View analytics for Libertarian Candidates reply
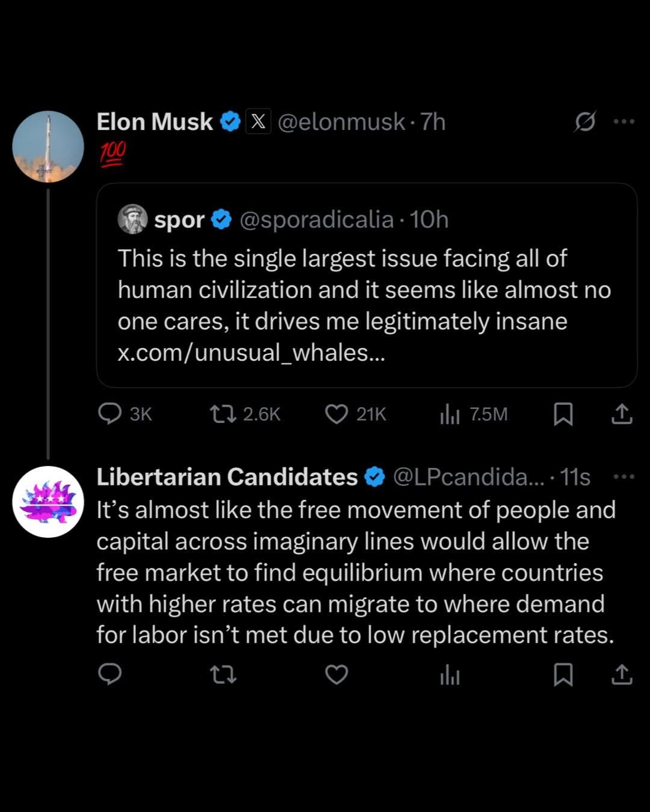Image resolution: width=650 pixels, height=812 pixels. coord(450,675)
